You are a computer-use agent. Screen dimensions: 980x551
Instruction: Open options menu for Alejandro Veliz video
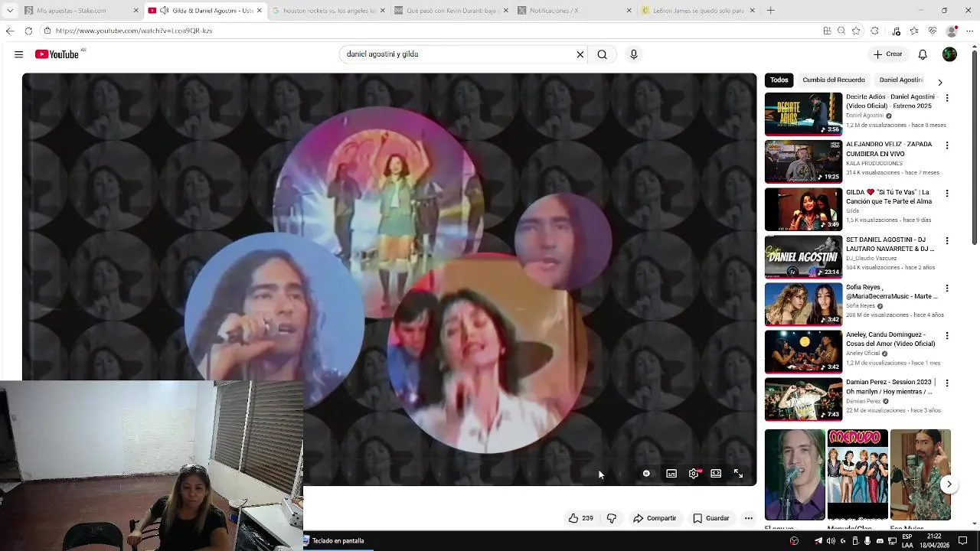pyautogui.click(x=947, y=145)
